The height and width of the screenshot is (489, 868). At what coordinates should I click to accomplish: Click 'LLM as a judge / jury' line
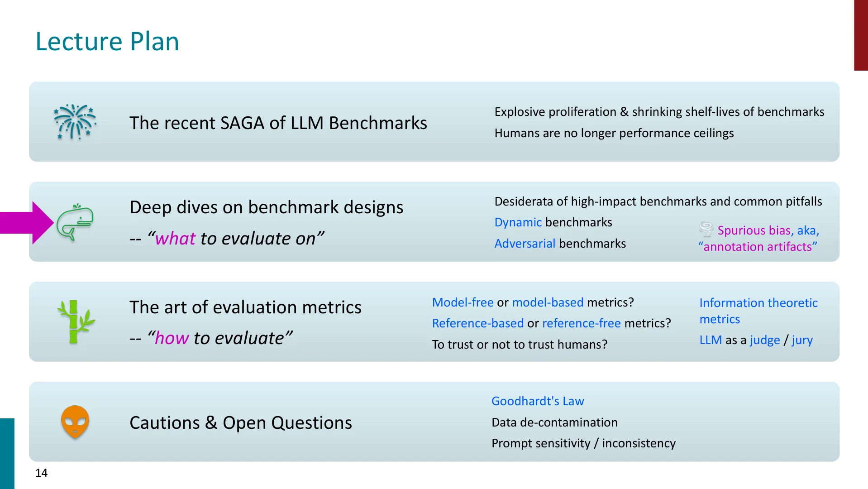756,340
